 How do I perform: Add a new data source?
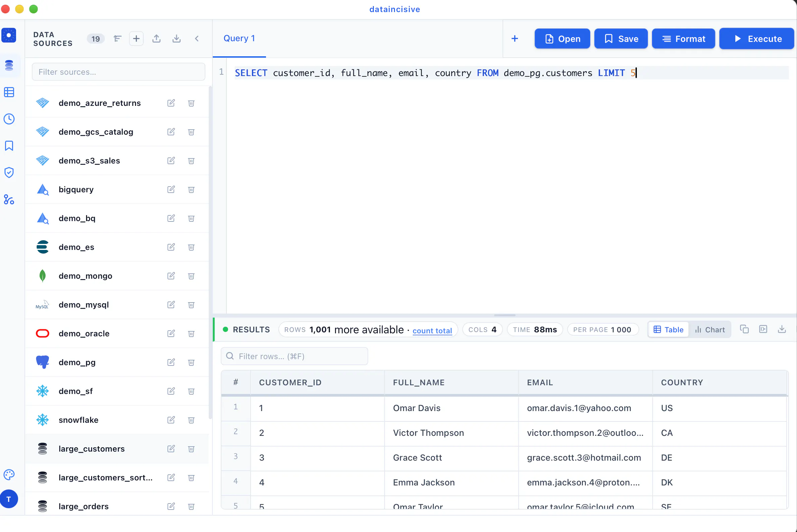point(136,39)
